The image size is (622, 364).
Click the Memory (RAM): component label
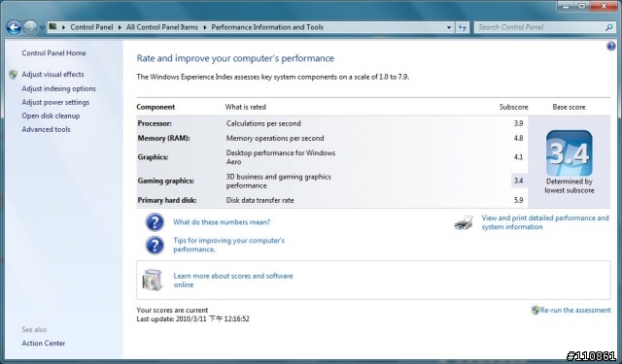164,138
